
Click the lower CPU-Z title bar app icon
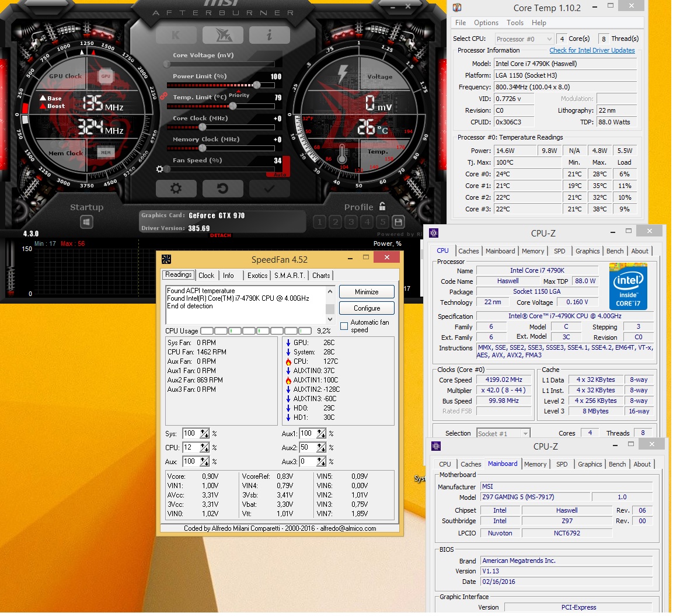[435, 446]
